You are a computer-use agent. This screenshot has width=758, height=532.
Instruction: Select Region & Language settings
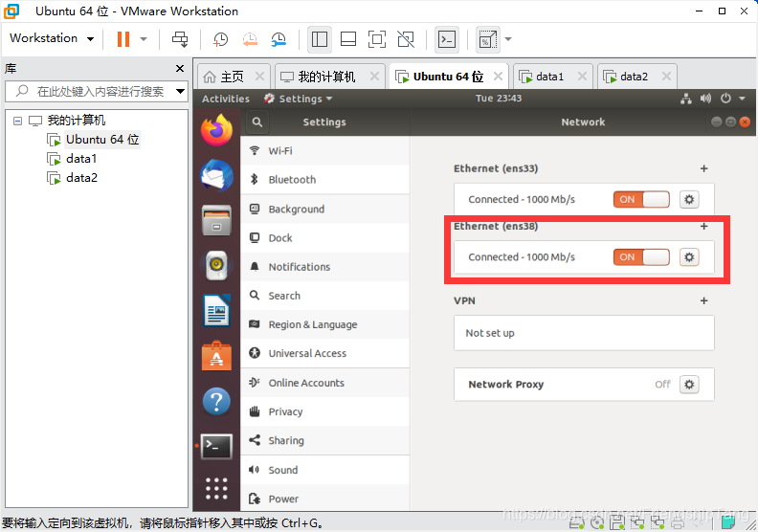tap(324, 324)
